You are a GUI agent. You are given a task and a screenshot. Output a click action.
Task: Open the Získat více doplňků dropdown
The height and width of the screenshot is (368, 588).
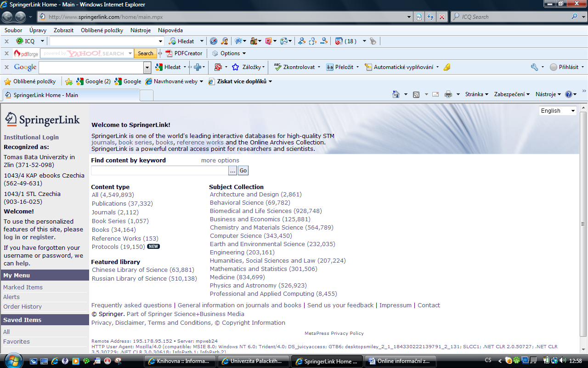tap(270, 81)
